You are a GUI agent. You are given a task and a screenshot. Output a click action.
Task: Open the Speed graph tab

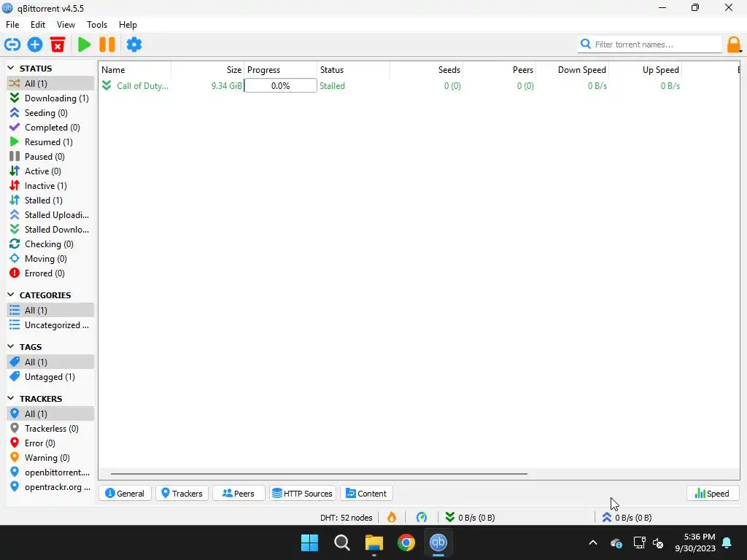tap(713, 494)
